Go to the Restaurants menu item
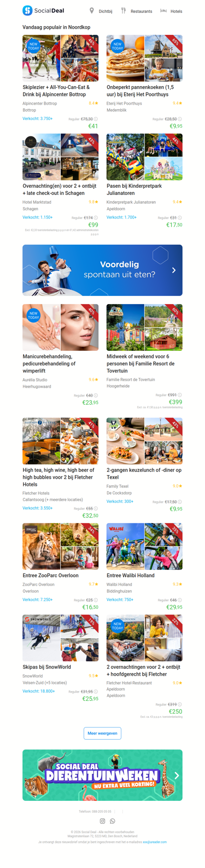The width and height of the screenshot is (205, 868). pos(141,11)
